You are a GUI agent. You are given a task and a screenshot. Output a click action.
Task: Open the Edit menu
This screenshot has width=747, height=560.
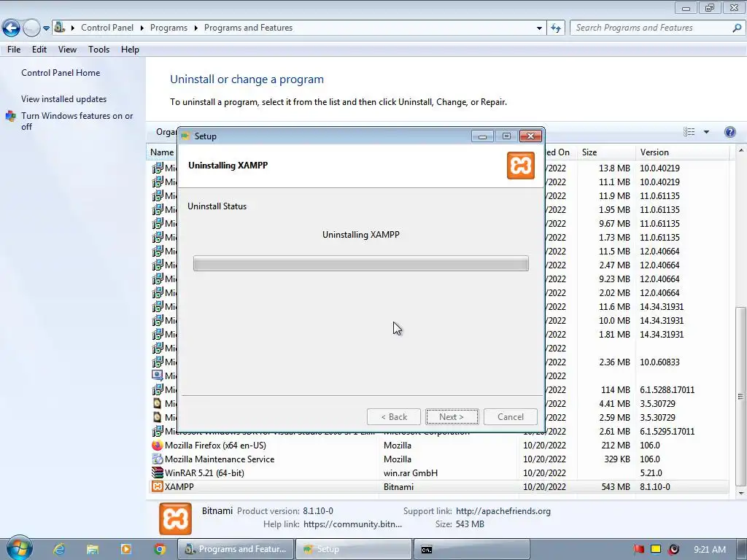pos(39,50)
